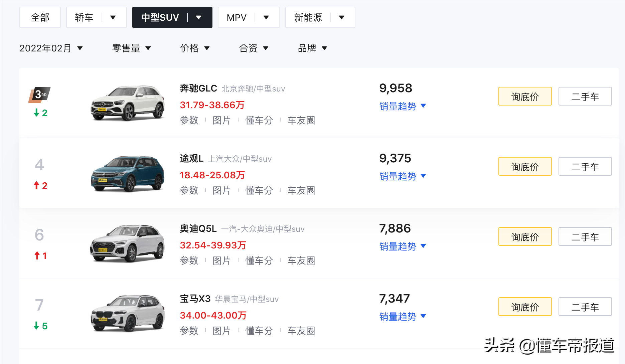
Task: Open 图片 for 奔驰GLC
Action: click(222, 120)
